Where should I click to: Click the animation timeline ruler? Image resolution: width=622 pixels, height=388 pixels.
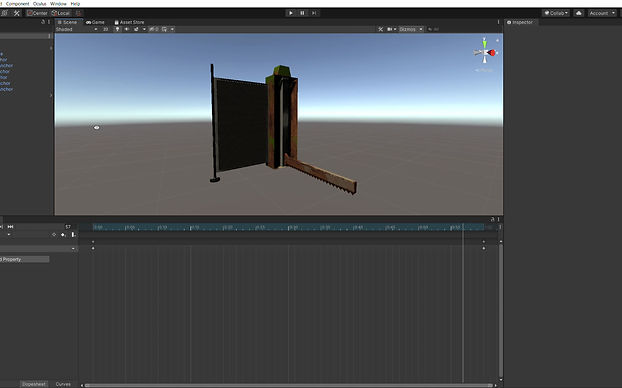pos(288,227)
